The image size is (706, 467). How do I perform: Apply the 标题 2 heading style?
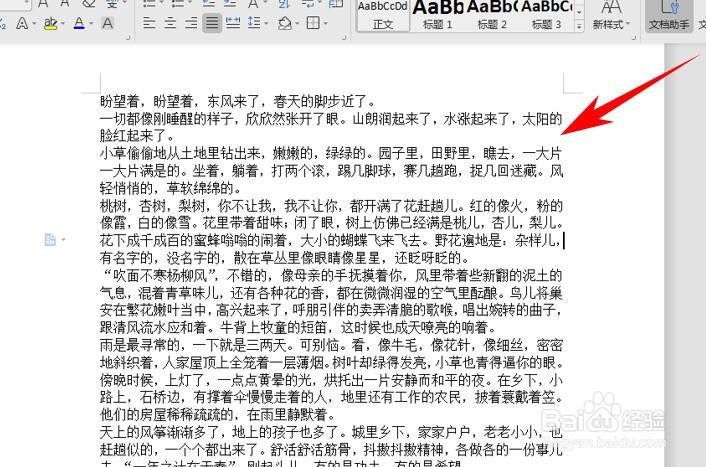492,15
